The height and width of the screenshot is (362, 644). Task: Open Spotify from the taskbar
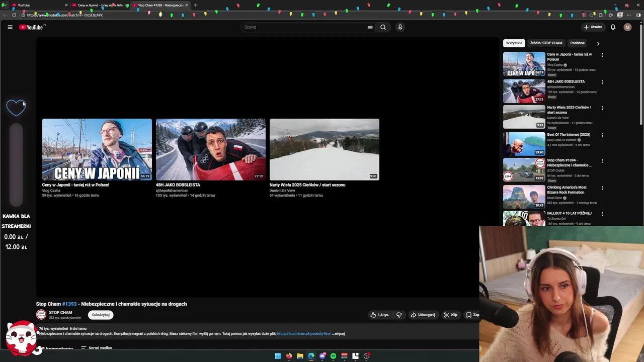333,356
